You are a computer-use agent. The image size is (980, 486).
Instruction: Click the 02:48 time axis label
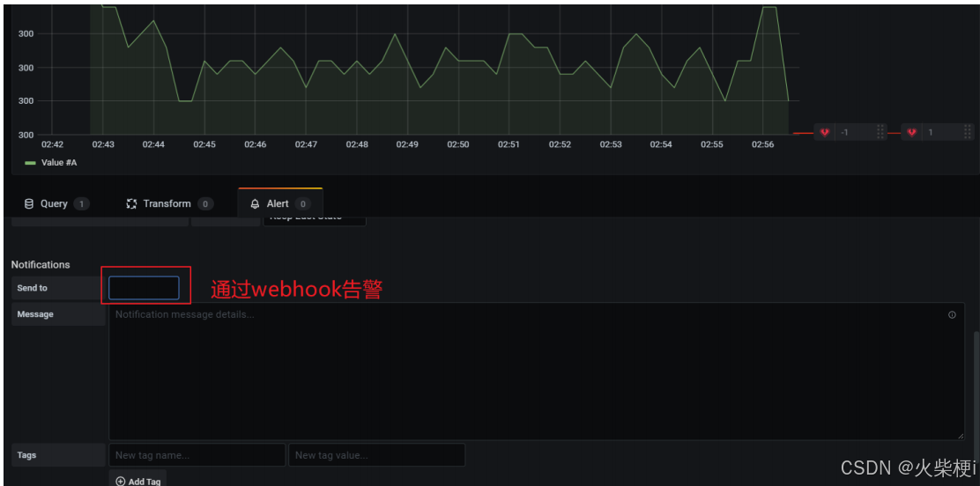357,144
